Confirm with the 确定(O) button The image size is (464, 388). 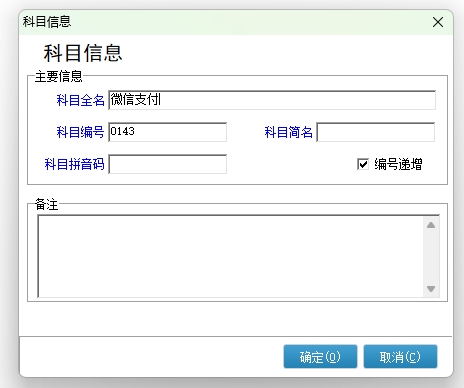click(x=320, y=357)
